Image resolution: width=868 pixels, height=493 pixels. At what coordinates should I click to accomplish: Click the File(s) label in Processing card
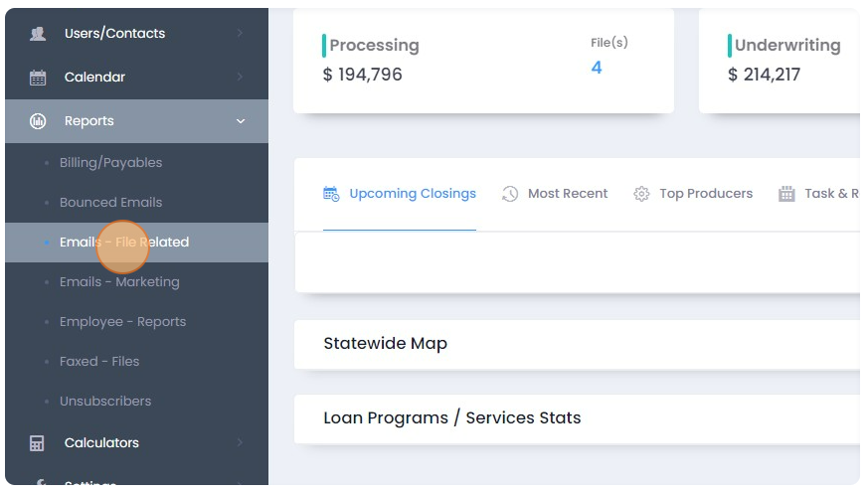(609, 43)
